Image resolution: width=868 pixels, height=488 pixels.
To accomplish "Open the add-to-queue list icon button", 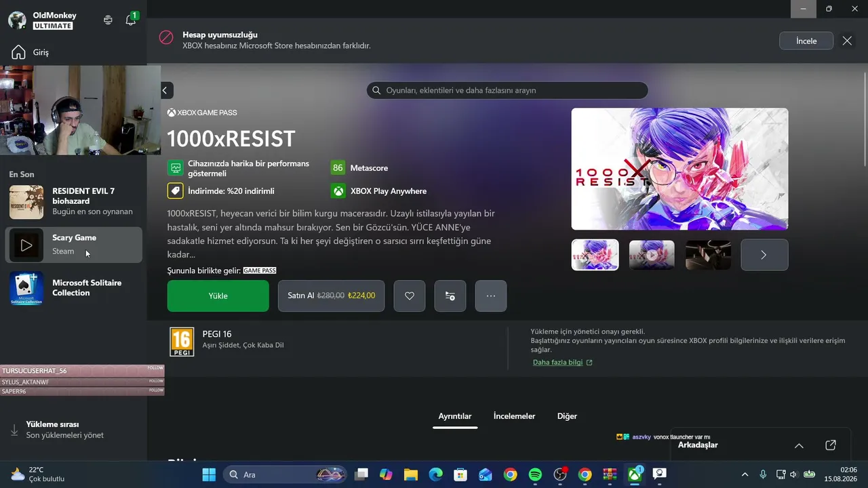I will (x=450, y=296).
